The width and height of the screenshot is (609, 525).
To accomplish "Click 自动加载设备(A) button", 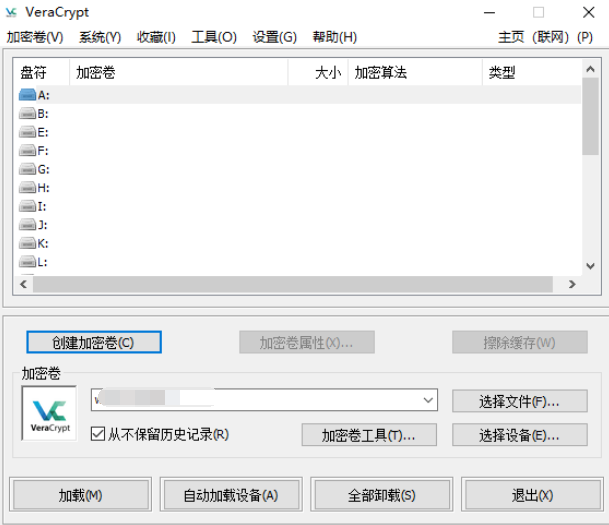I will tap(230, 495).
